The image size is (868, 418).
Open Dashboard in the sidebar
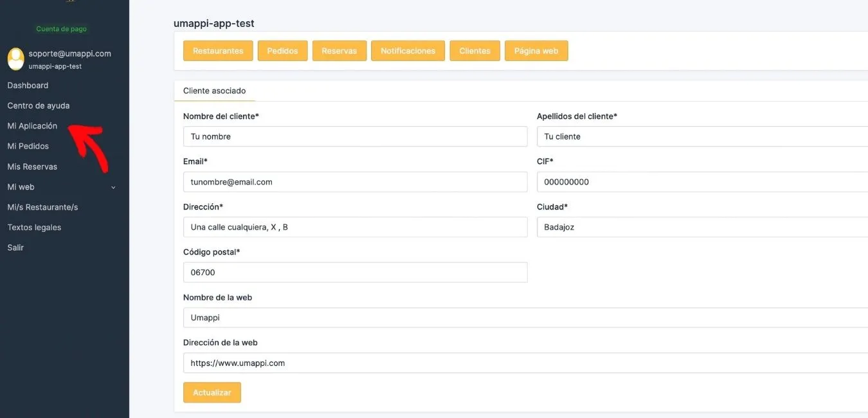[x=28, y=86]
